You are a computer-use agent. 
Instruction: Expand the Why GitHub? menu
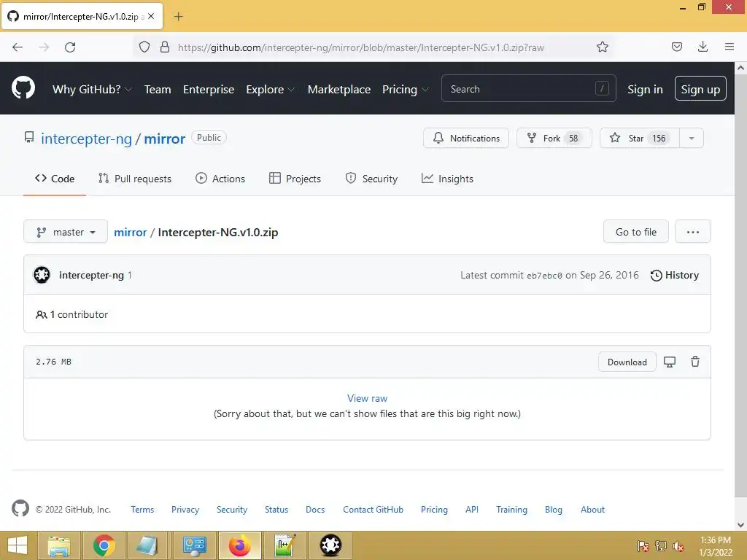(92, 89)
